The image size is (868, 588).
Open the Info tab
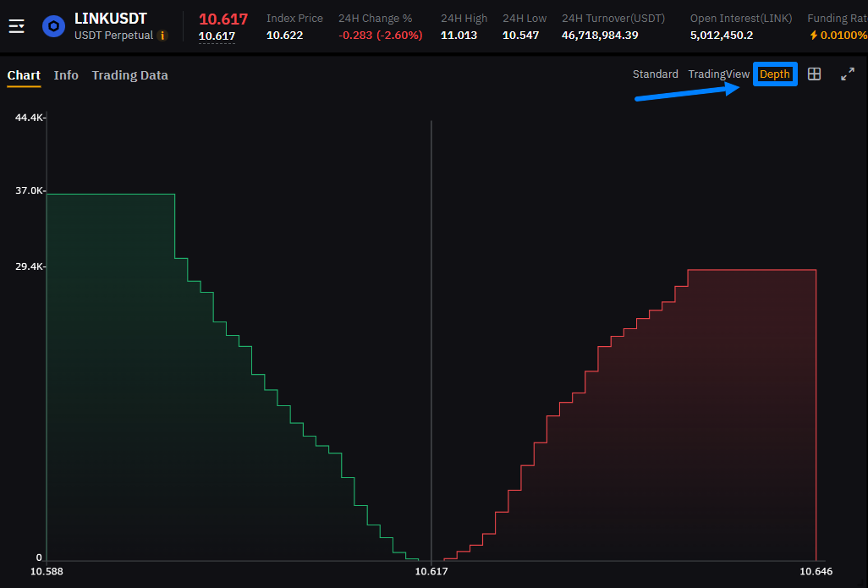[x=66, y=75]
